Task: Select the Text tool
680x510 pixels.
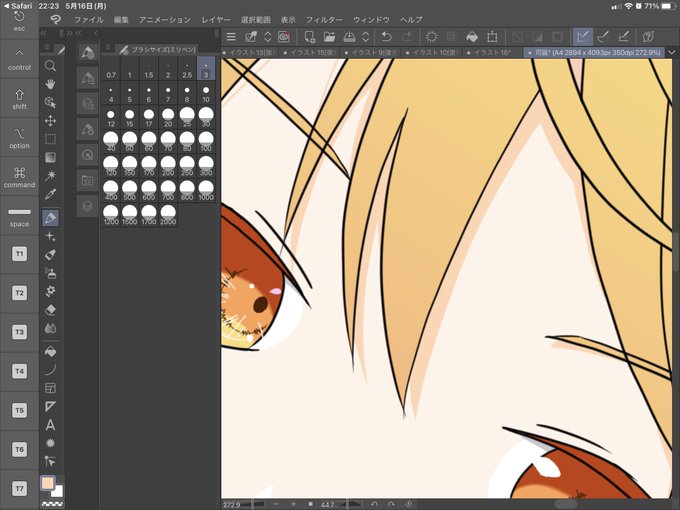Action: (x=50, y=425)
